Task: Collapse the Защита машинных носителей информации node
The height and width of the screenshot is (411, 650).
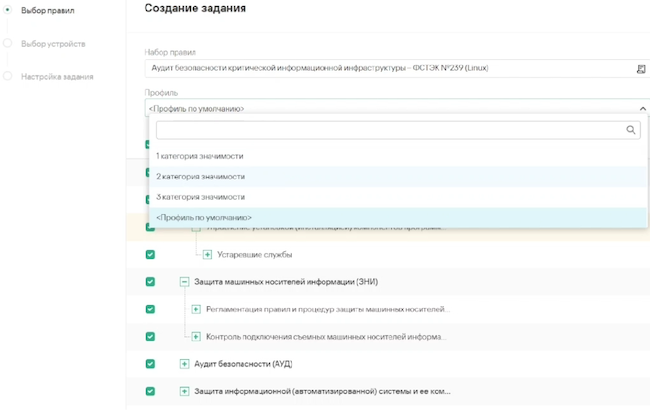Action: 184,281
